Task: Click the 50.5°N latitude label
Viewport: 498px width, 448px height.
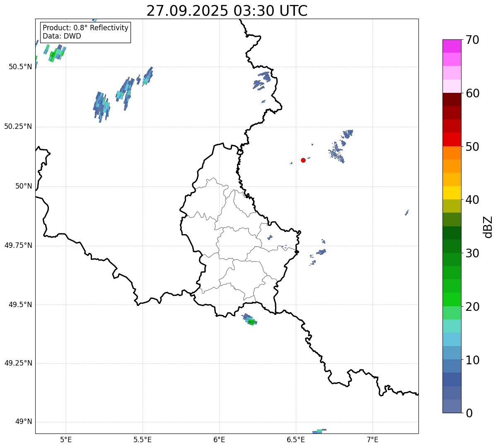Action: (x=20, y=67)
